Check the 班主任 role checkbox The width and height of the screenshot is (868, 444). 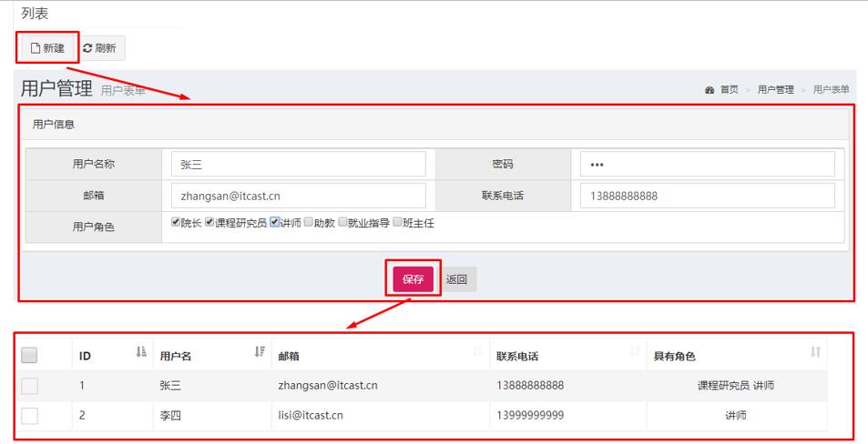pos(397,222)
